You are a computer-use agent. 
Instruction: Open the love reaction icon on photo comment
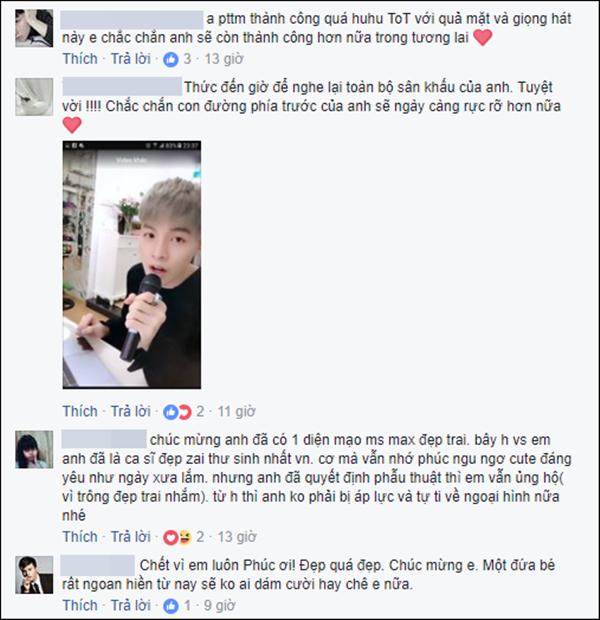pos(185,412)
